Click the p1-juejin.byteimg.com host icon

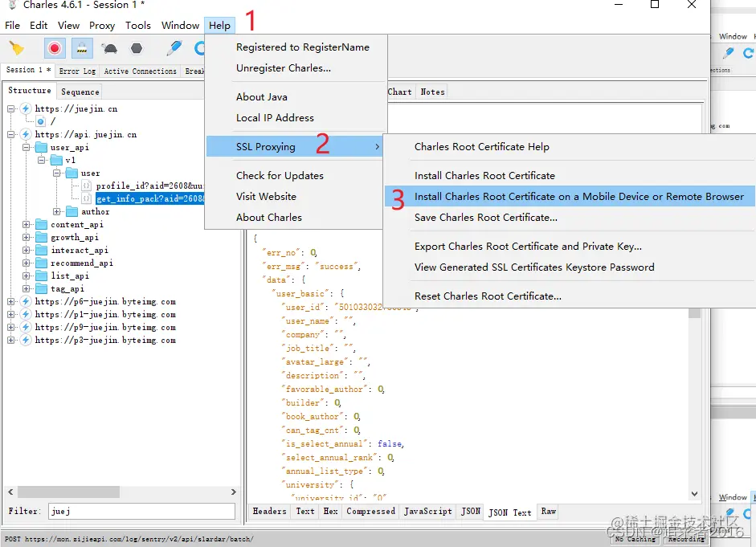point(26,314)
